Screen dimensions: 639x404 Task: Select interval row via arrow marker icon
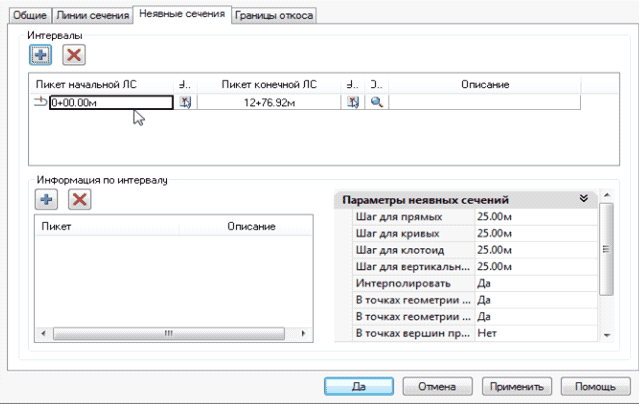(40, 102)
